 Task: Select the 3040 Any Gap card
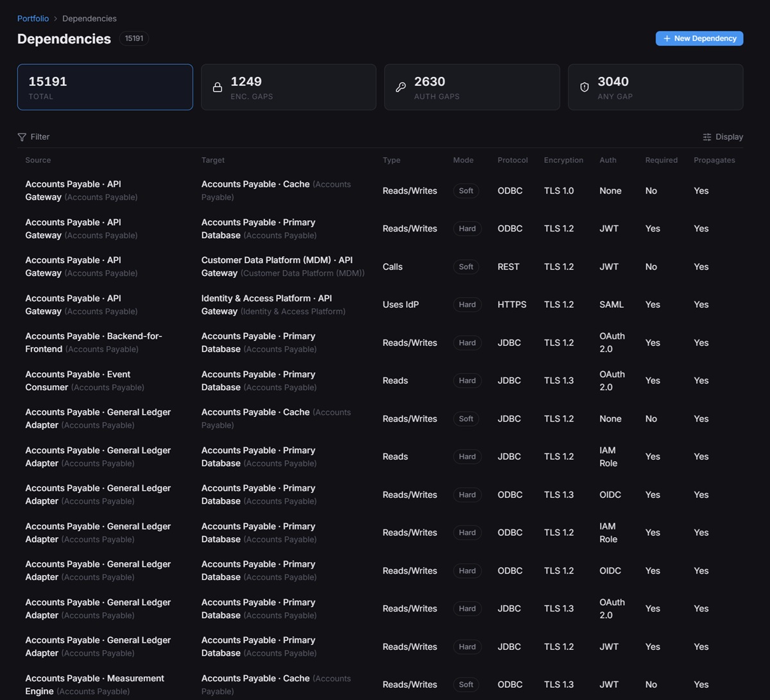656,87
